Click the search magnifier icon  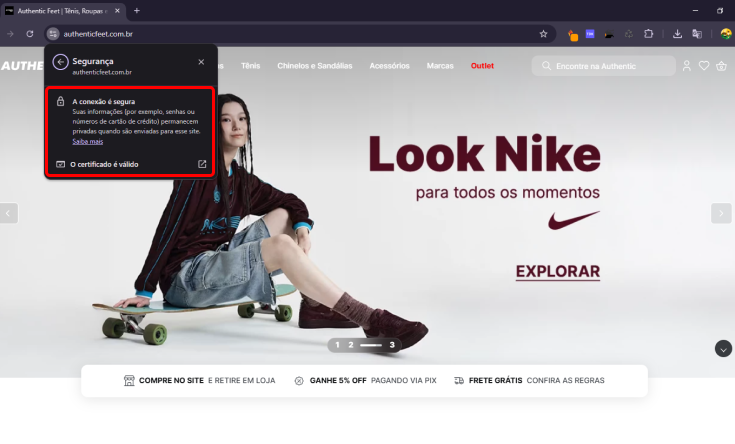(546, 66)
